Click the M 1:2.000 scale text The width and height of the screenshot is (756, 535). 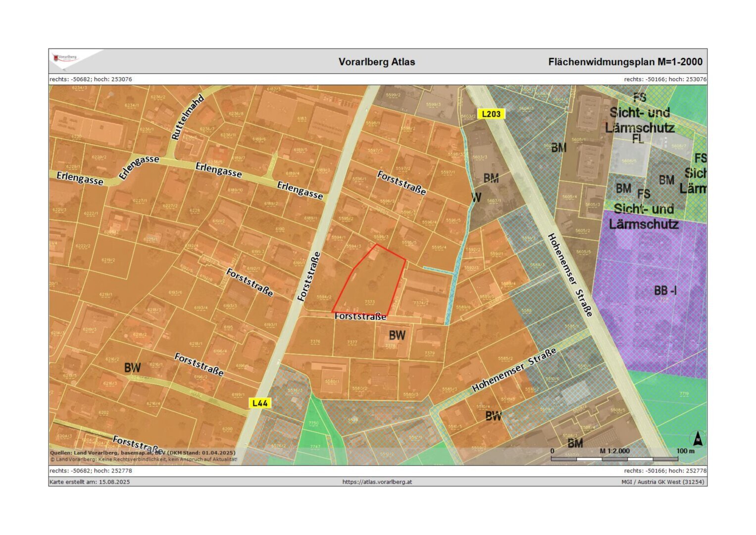point(614,451)
